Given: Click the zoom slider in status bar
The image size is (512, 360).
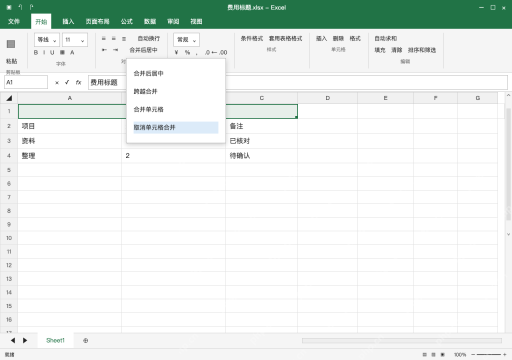Looking at the screenshot, I should pyautogui.click(x=489, y=355).
